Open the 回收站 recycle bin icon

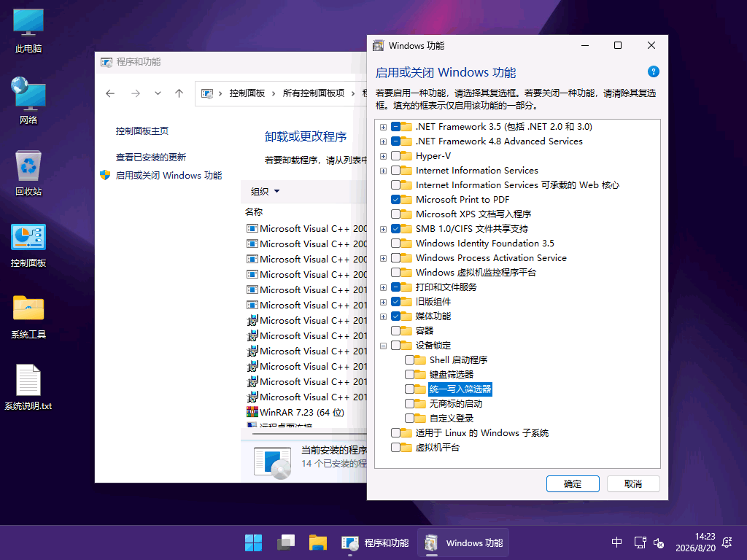[28, 172]
